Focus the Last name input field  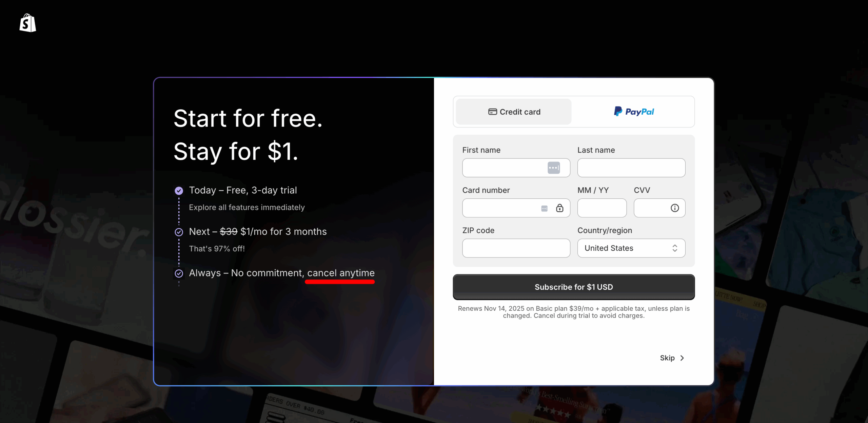[631, 168]
